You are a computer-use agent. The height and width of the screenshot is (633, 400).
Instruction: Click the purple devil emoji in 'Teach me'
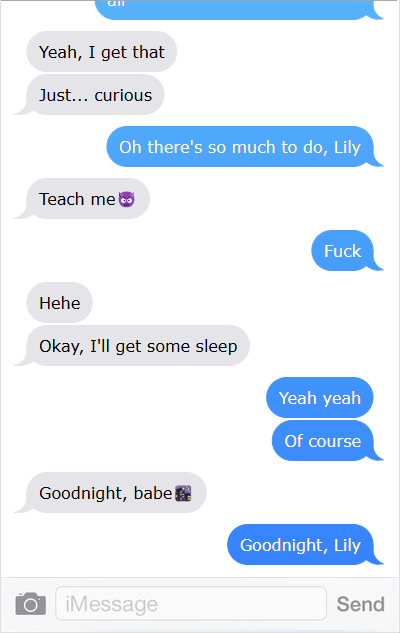point(126,199)
